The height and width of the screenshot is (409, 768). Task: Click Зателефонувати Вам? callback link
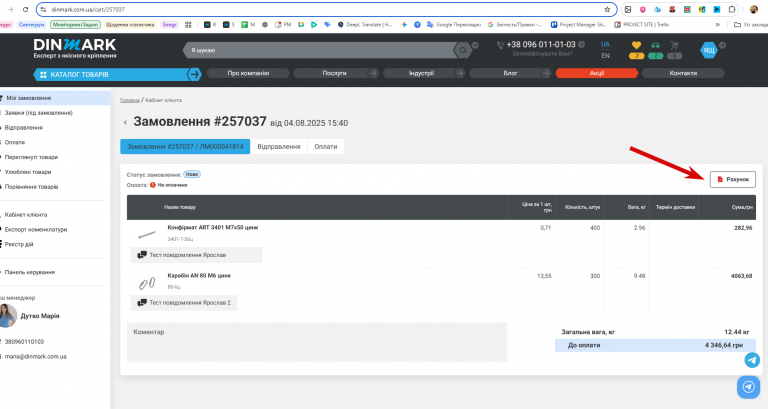(x=542, y=54)
